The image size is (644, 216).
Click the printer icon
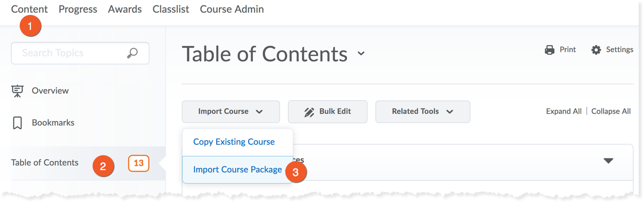(550, 50)
